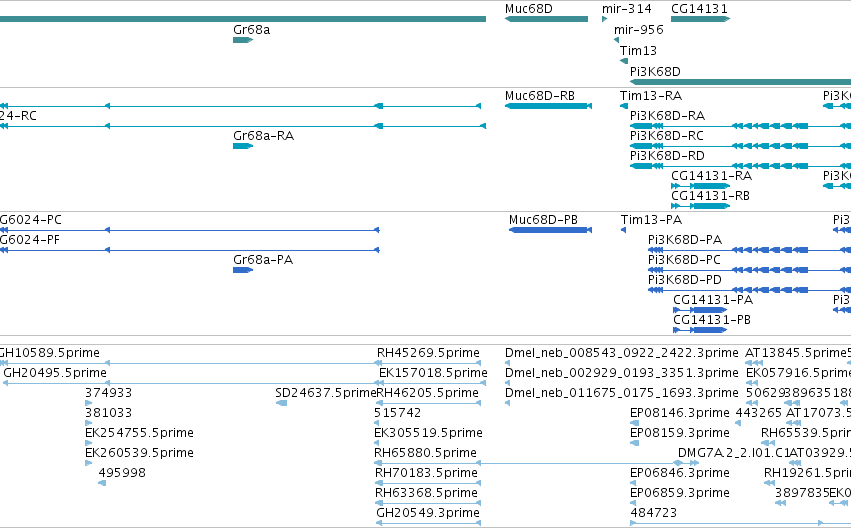Select the EK305519.5prime EST
This screenshot has width=851, height=528.
coord(428,433)
